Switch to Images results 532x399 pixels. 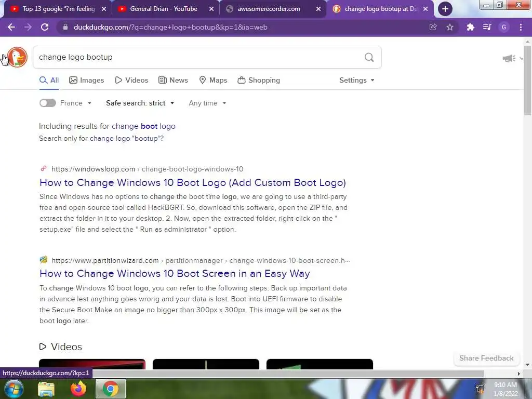click(x=87, y=80)
